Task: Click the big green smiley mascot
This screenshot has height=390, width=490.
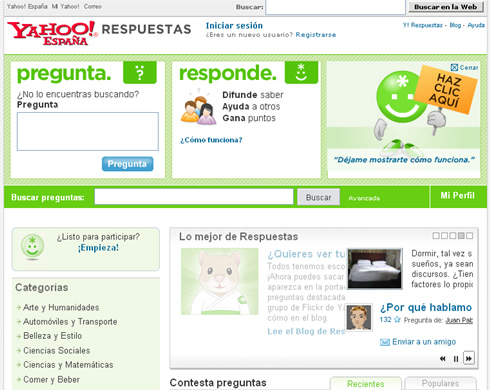Action: tap(402, 97)
